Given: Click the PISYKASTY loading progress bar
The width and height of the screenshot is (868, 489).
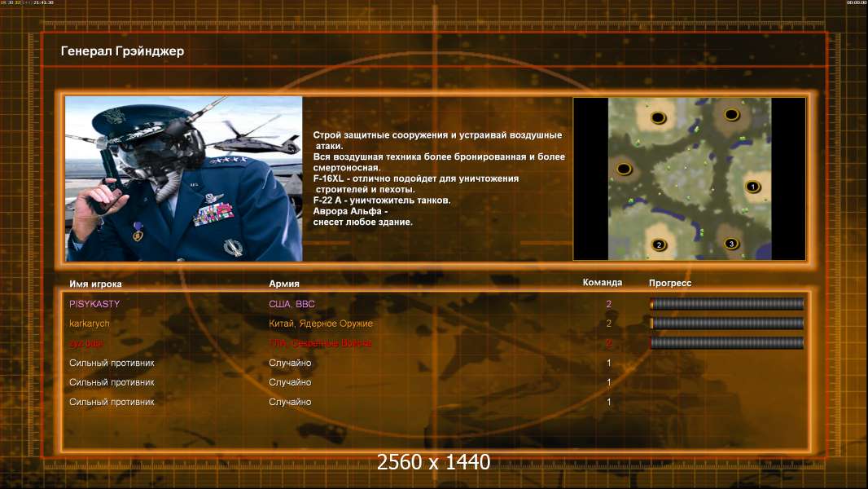Looking at the screenshot, I should click(x=727, y=303).
